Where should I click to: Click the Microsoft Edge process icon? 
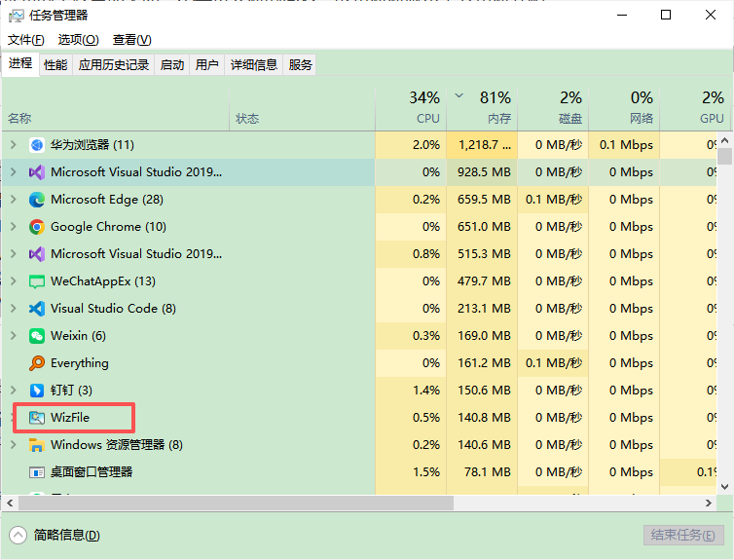tap(37, 200)
